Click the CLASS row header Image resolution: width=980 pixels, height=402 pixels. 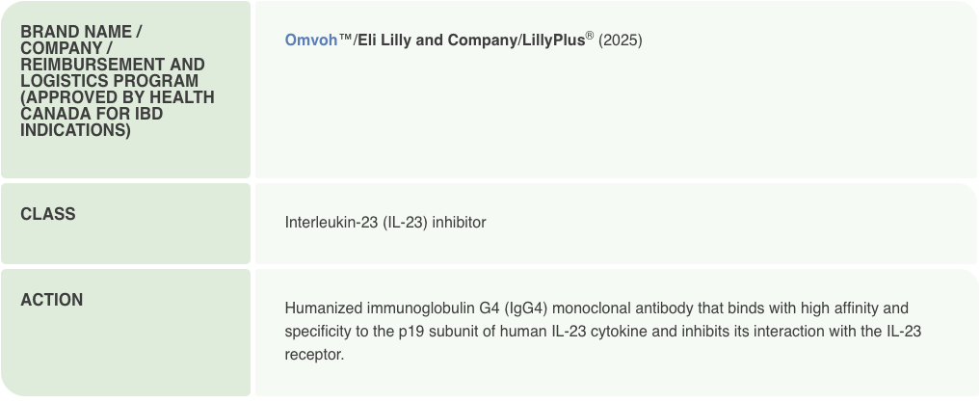(x=48, y=214)
